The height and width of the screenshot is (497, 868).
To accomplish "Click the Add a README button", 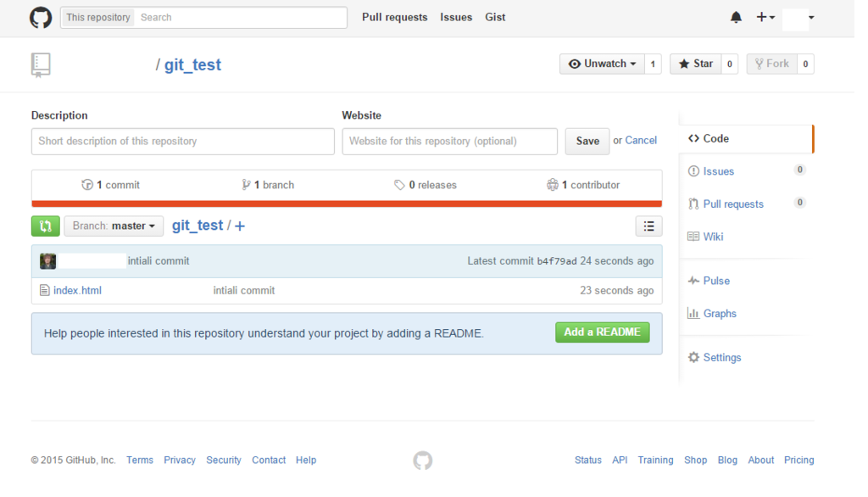I will 602,332.
